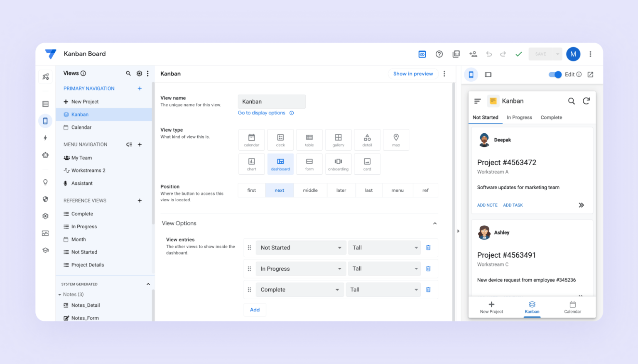Click the calendar view type icon
Image resolution: width=638 pixels, height=364 pixels.
[x=251, y=140]
